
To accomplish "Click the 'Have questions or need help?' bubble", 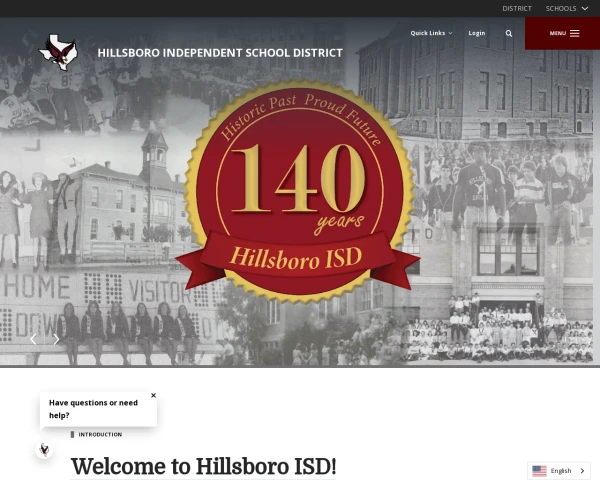I will (x=94, y=408).
